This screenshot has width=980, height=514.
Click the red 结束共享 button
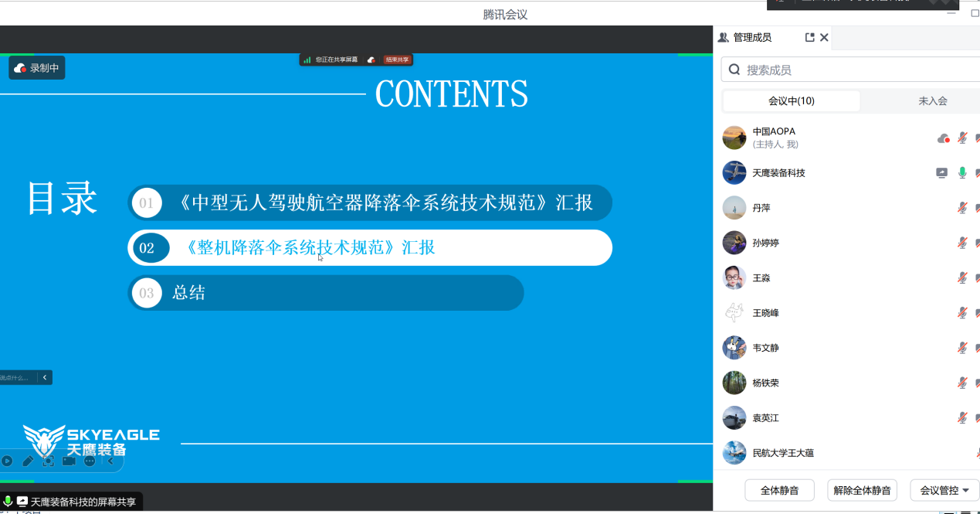398,60
